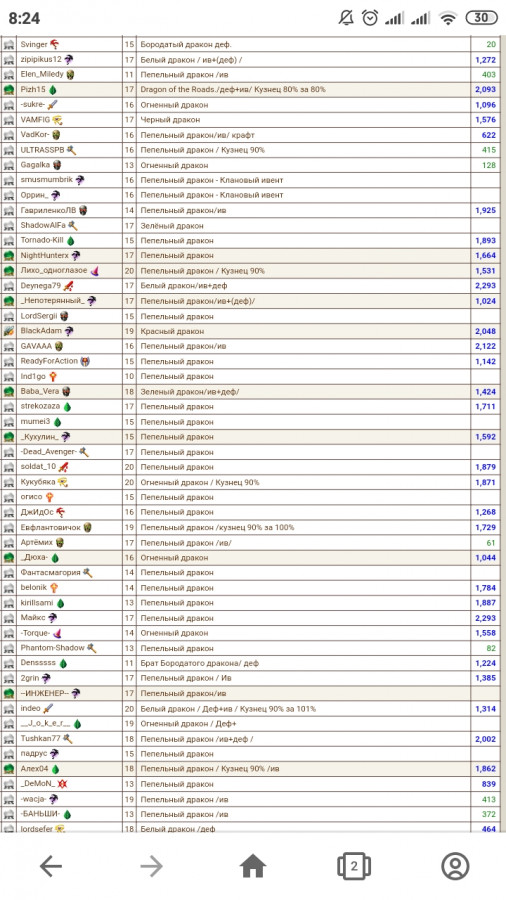The image size is (506, 900).
Task: Click the score 2,122 in the GAVAAA row
Action: coord(485,346)
